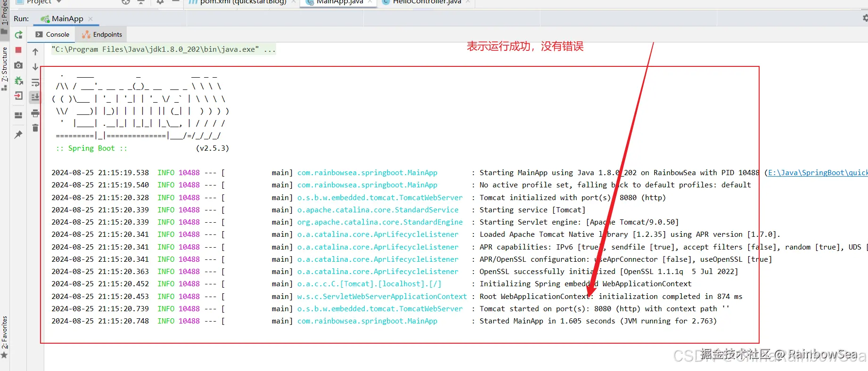Image resolution: width=868 pixels, height=371 pixels.
Task: Attach debugger with the green bug icon
Action: point(18,81)
